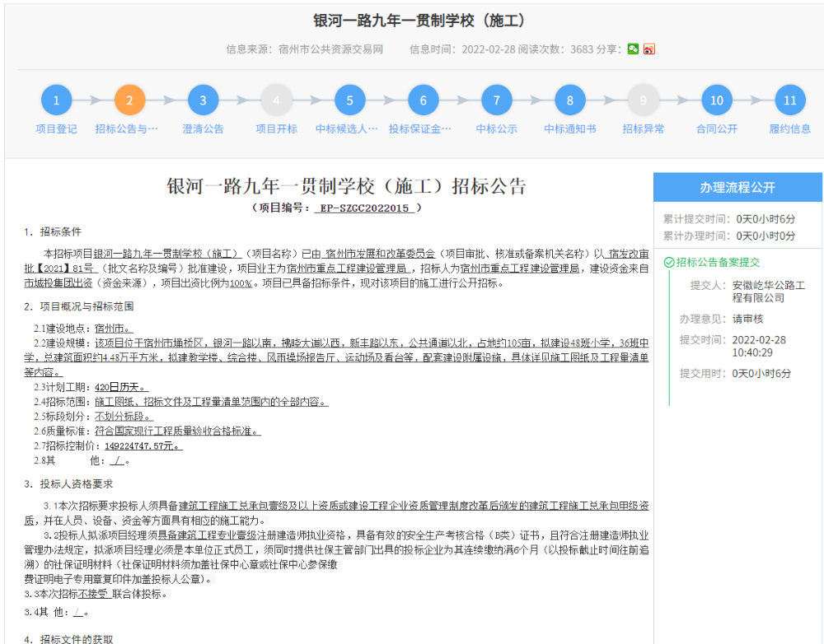Share via the green WeChat icon
The height and width of the screenshot is (644, 824).
coord(633,49)
